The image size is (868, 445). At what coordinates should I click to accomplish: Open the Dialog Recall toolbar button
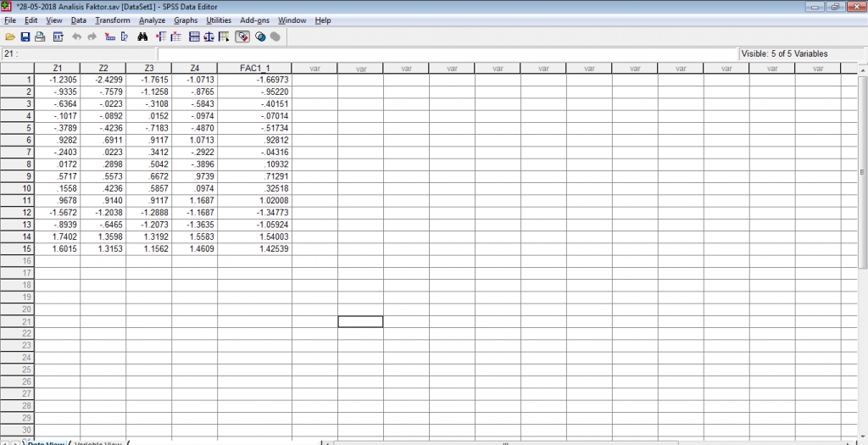tap(58, 36)
